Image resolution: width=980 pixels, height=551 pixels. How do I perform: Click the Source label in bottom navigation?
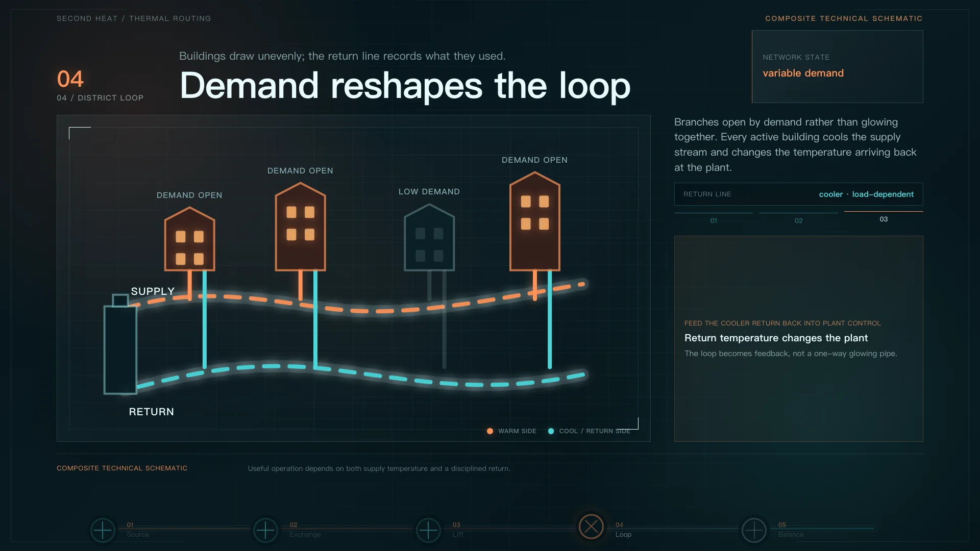(138, 535)
